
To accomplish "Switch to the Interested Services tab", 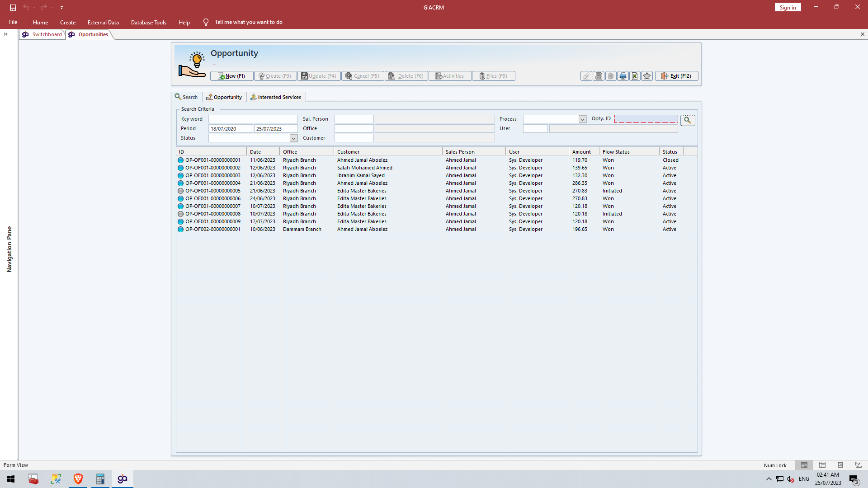I will [276, 97].
